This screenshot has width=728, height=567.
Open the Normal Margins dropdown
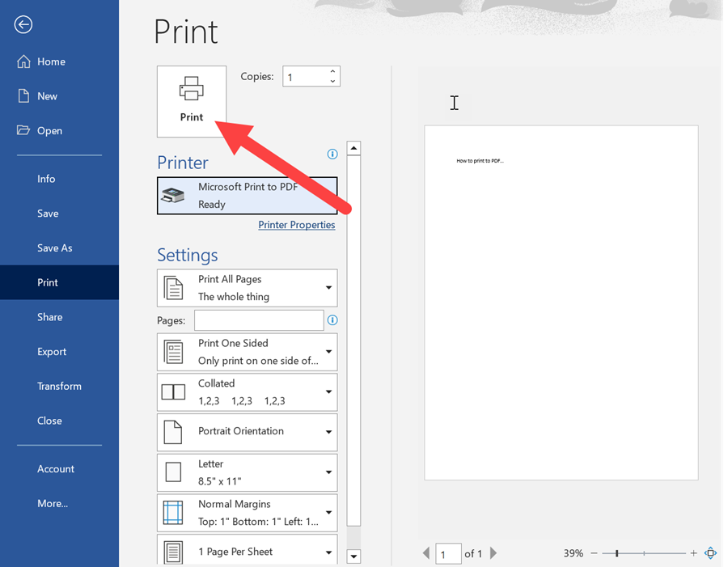point(247,513)
